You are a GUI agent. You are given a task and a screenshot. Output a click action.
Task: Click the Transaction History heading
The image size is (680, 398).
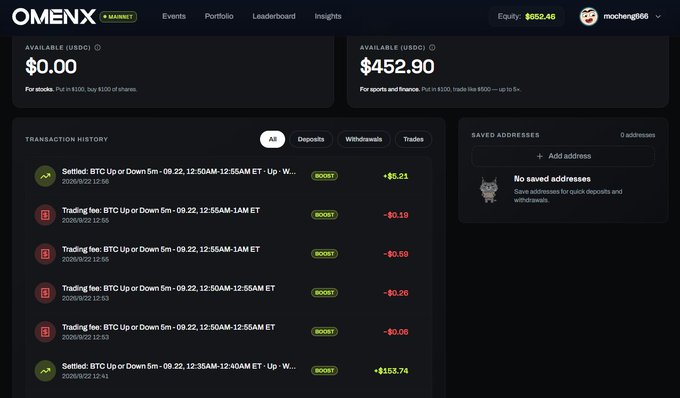coord(66,139)
